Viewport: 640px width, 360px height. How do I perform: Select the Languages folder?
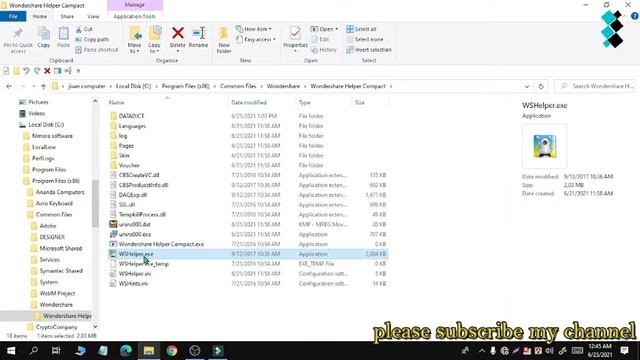(132, 126)
